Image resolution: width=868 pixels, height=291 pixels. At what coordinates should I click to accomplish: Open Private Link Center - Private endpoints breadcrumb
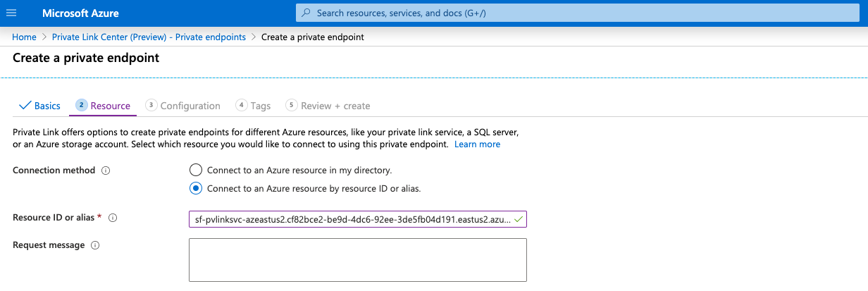tap(149, 37)
